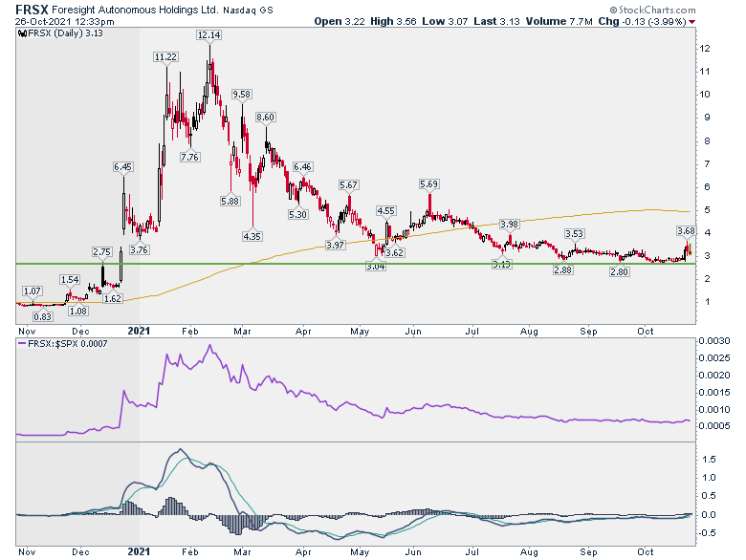Click the 6.45 price label
The width and height of the screenshot is (746, 560).
click(122, 167)
